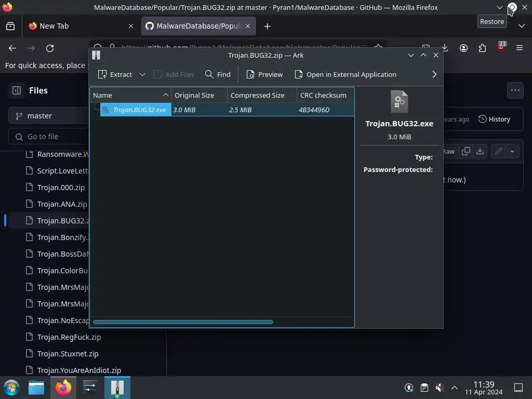Open the start menu launcher
Screen dimensions: 532x399
click(x=11, y=388)
